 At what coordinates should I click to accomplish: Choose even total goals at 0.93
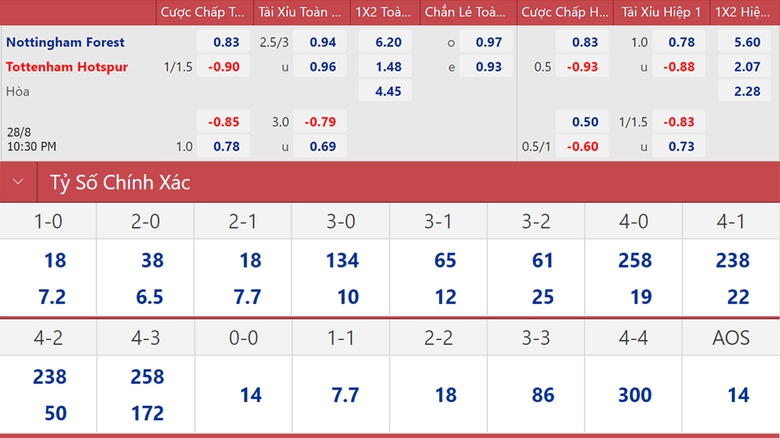point(489,67)
